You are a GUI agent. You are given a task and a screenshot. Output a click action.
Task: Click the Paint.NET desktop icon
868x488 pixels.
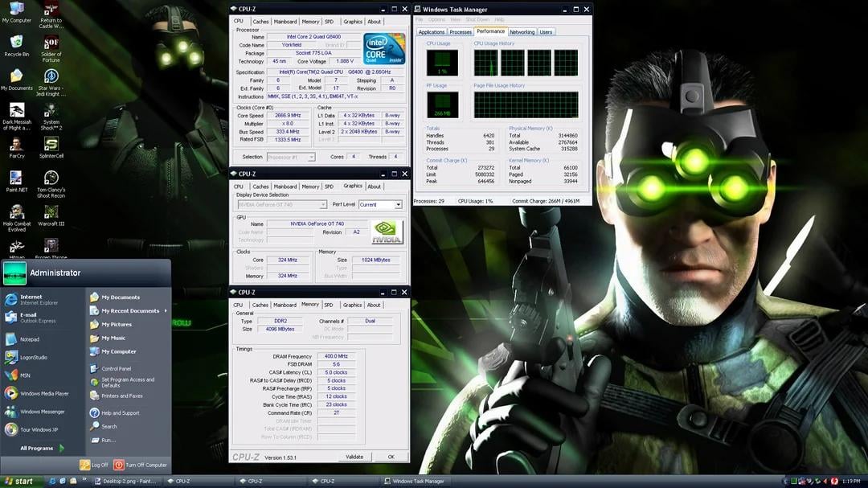point(17,178)
